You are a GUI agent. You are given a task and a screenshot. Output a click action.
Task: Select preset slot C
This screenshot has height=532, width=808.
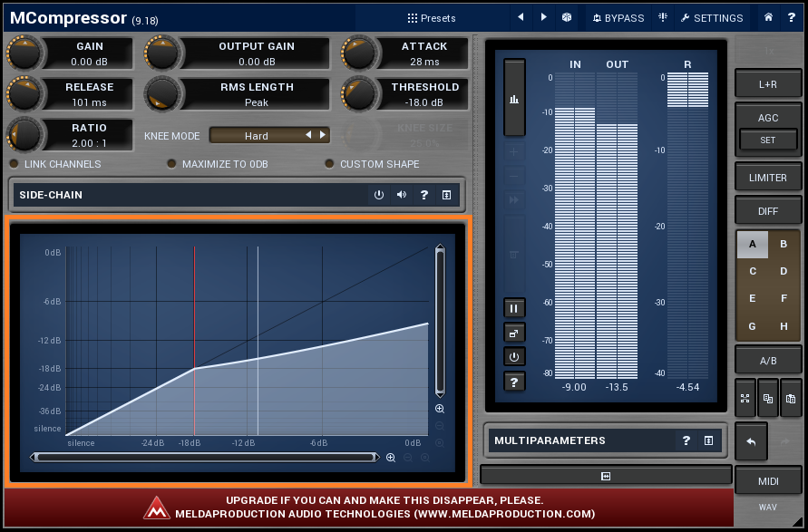pos(753,271)
